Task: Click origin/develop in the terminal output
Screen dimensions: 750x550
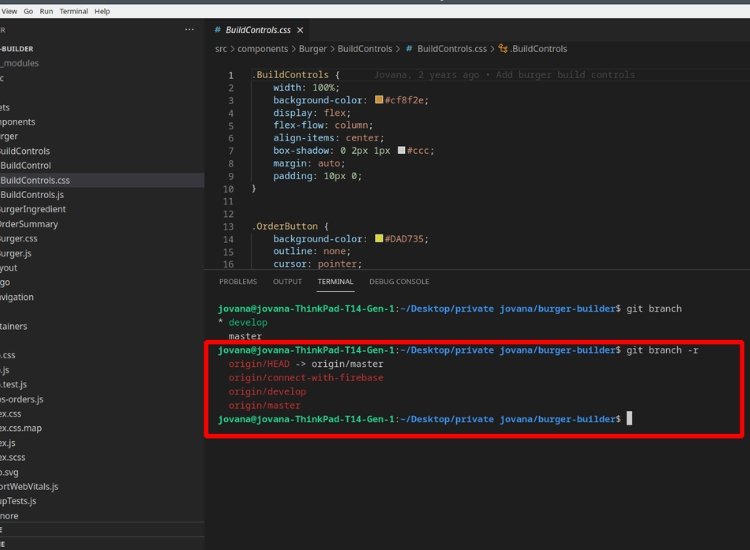Action: pos(267,392)
